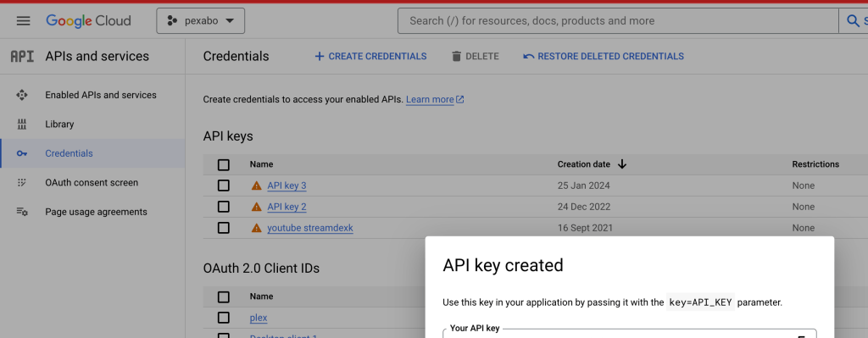The image size is (868, 338).
Task: Click the search magnifier icon
Action: (853, 21)
